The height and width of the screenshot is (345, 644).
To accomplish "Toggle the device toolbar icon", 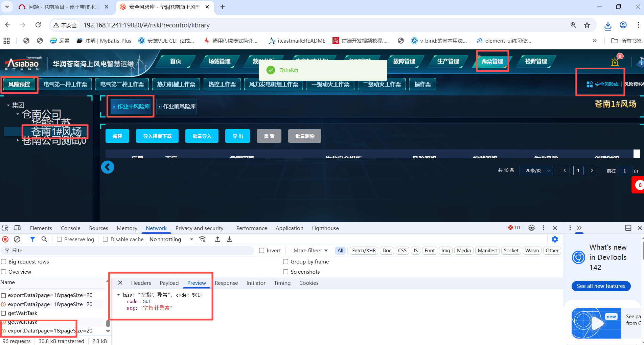I will click(x=17, y=228).
